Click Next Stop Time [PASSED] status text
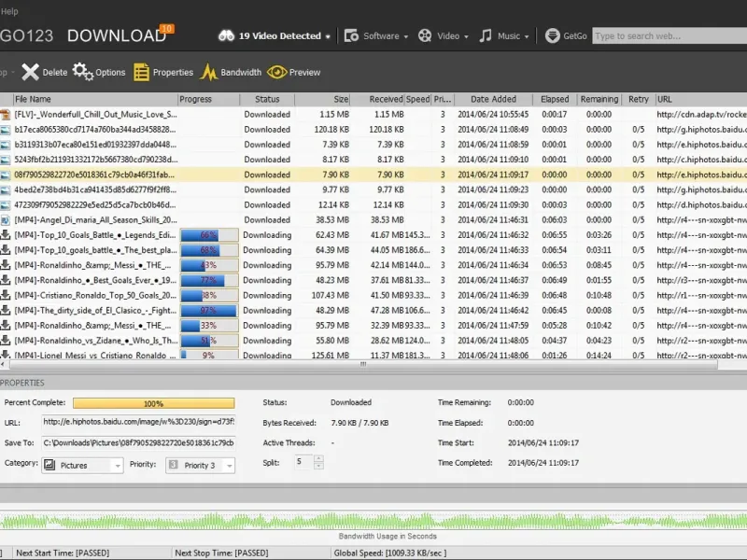This screenshot has height=560, width=747. click(221, 553)
